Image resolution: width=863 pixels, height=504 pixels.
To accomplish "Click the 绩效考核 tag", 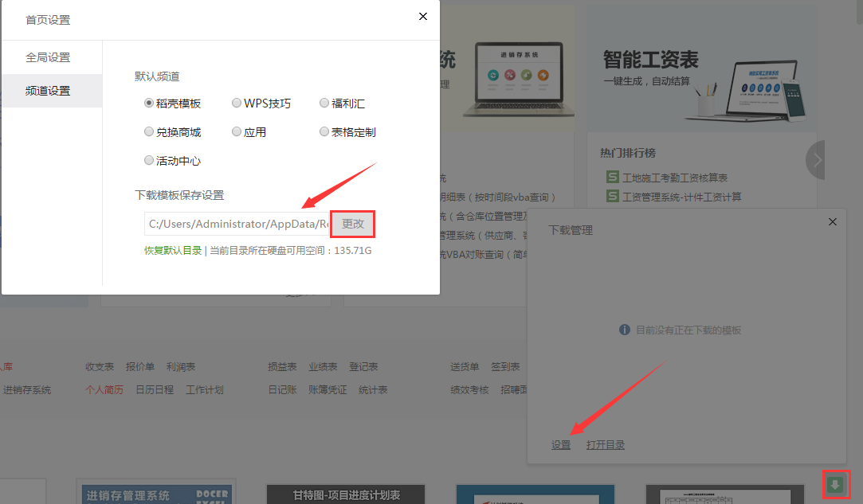I will (x=469, y=389).
